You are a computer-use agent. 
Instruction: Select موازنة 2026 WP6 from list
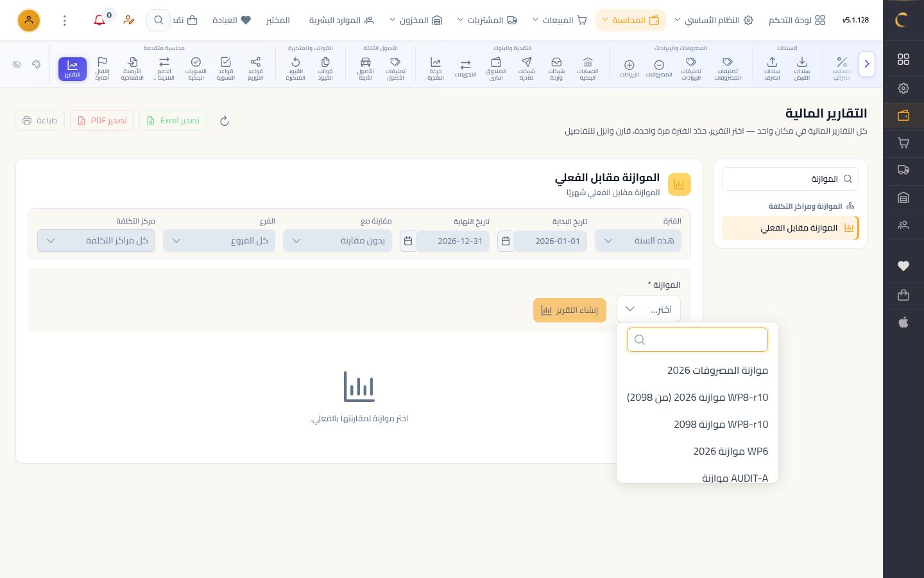(697, 451)
